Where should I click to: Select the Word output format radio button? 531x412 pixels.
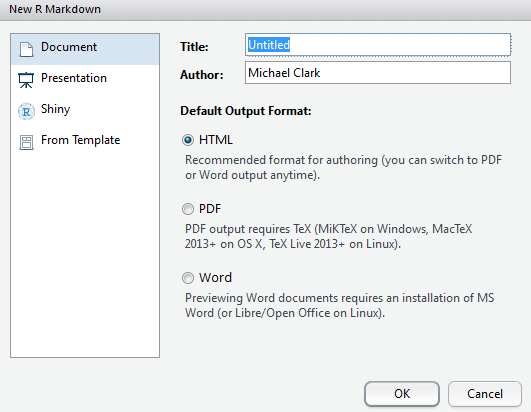click(188, 278)
